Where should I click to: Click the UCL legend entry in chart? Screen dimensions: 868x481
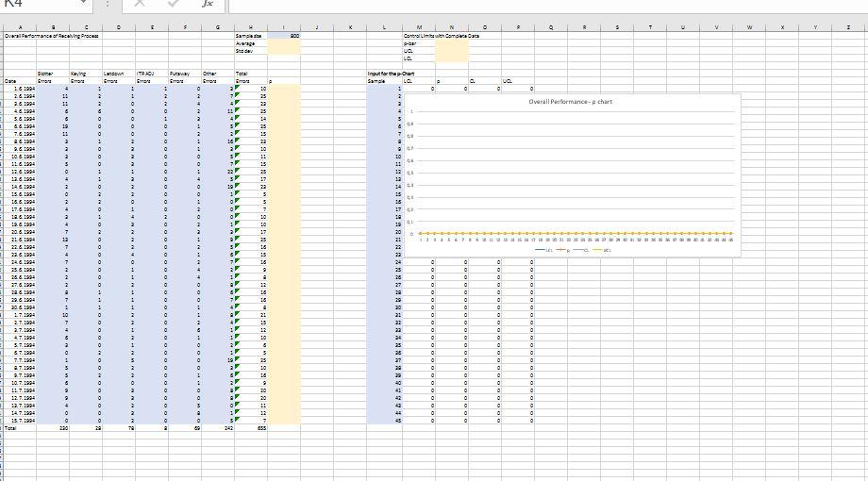point(602,250)
